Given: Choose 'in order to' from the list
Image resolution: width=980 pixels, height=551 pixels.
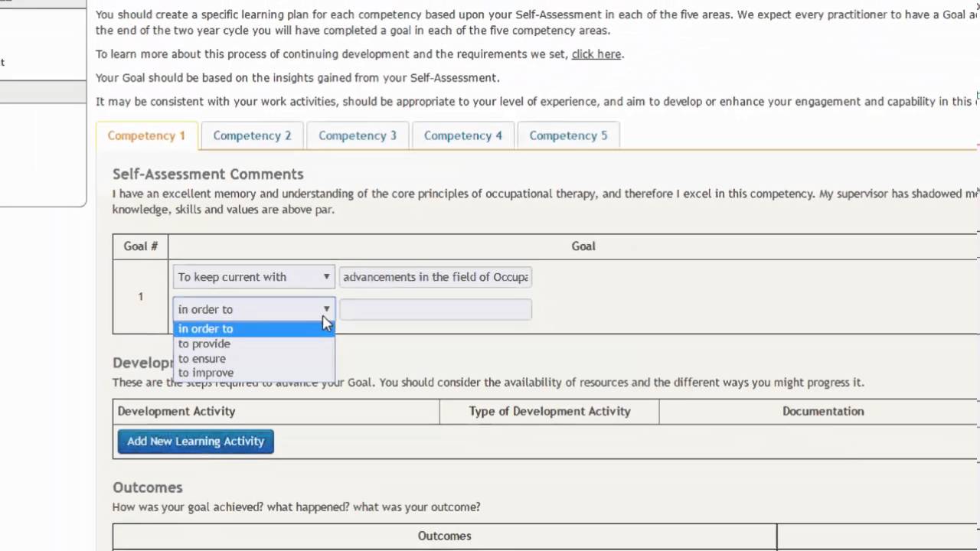Looking at the screenshot, I should coord(206,329).
